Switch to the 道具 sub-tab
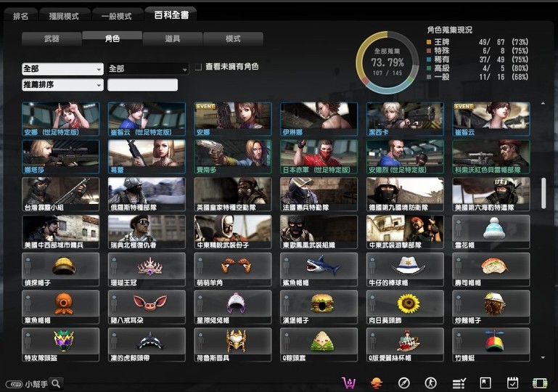 [x=172, y=38]
